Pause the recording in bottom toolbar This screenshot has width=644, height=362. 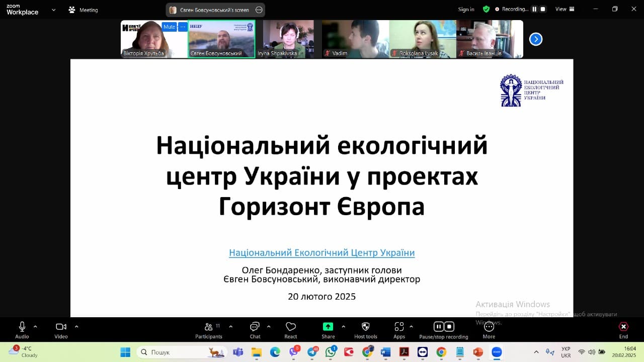coord(438,327)
